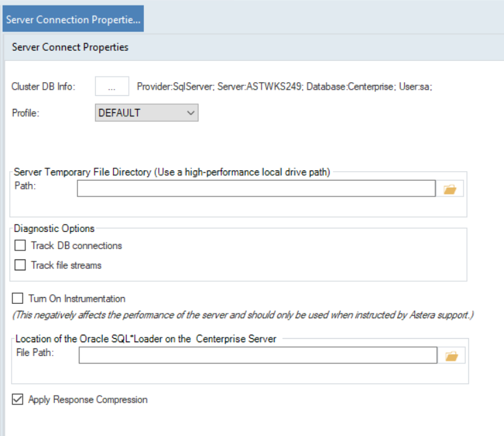
Task: Click the Server Temporary File Directory Path field
Action: (255, 189)
